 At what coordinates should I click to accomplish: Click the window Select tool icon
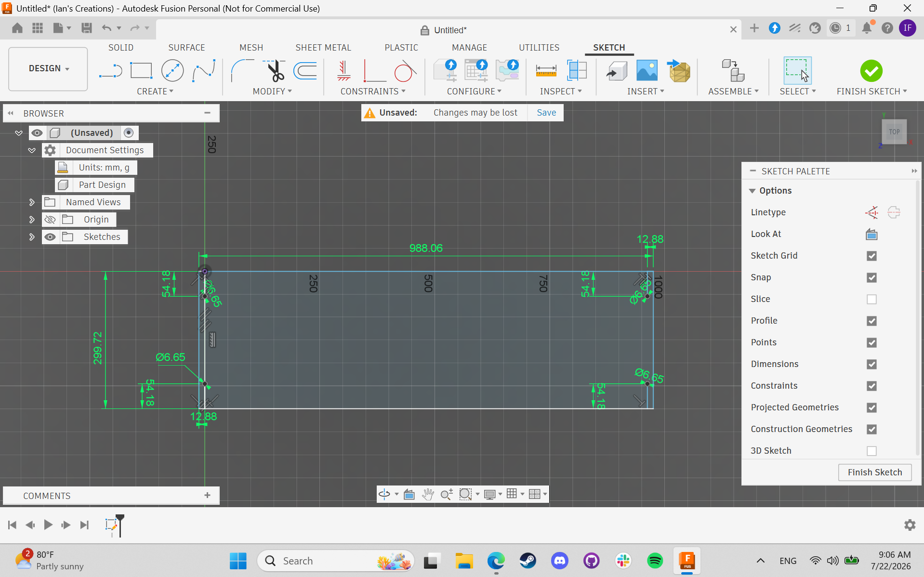point(797,71)
